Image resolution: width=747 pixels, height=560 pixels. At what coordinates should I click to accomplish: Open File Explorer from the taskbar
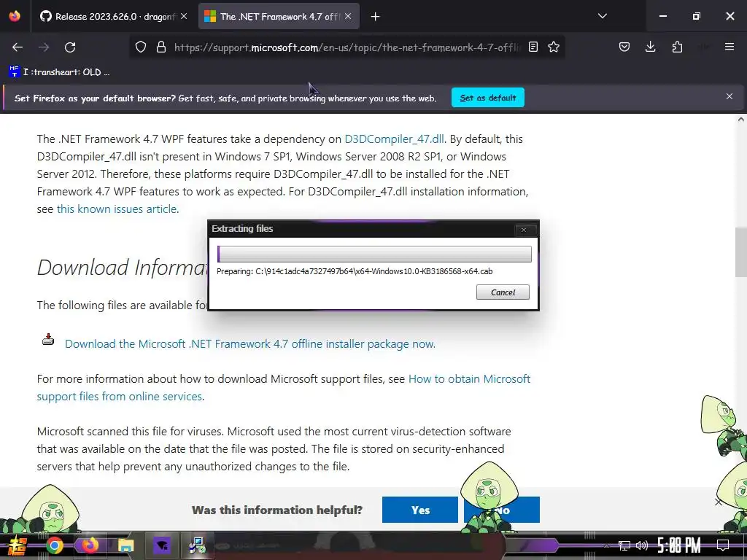(125, 545)
